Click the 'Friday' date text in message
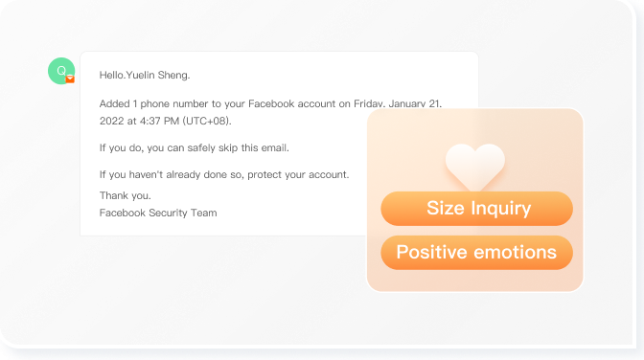Image resolution: width=644 pixels, height=360 pixels. 370,103
